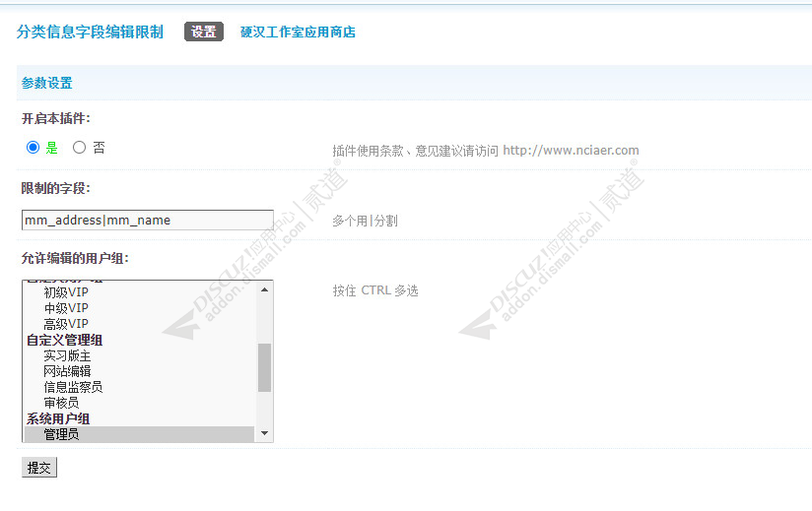
Task: Select 审核员 in user group list
Action: coord(61,403)
